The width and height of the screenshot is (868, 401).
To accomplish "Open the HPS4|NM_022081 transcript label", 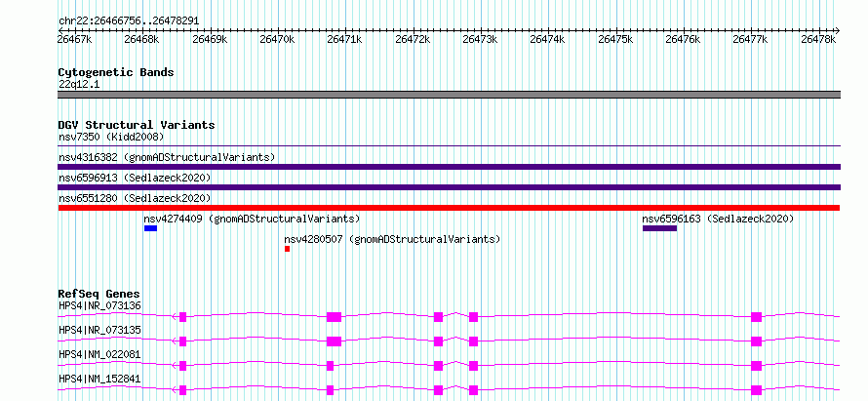I will (x=99, y=354).
